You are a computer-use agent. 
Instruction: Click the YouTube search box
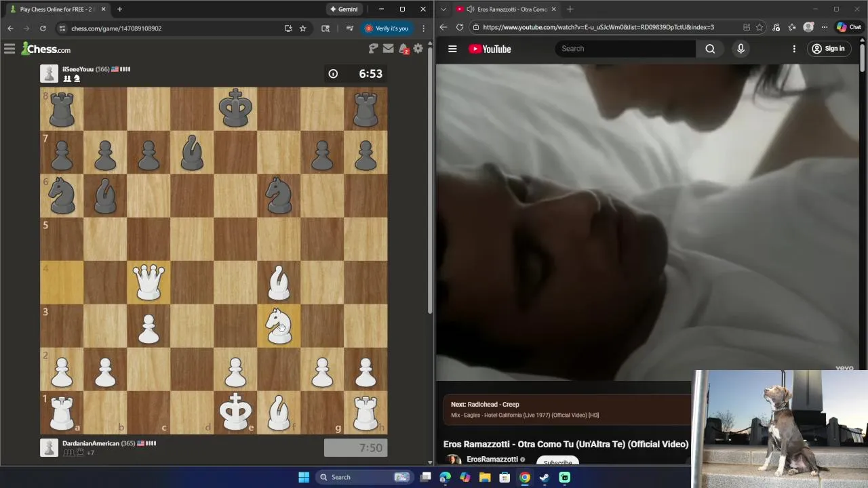tap(625, 49)
